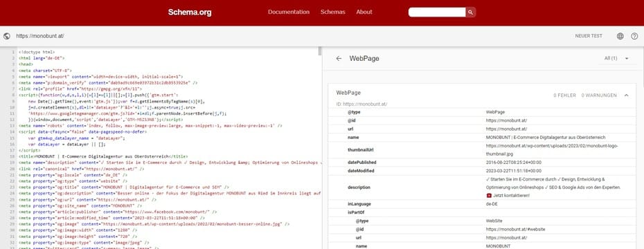Screen dimensions: 644x249
Task: Go back using the arrow beside WebPage
Action: [x=339, y=59]
